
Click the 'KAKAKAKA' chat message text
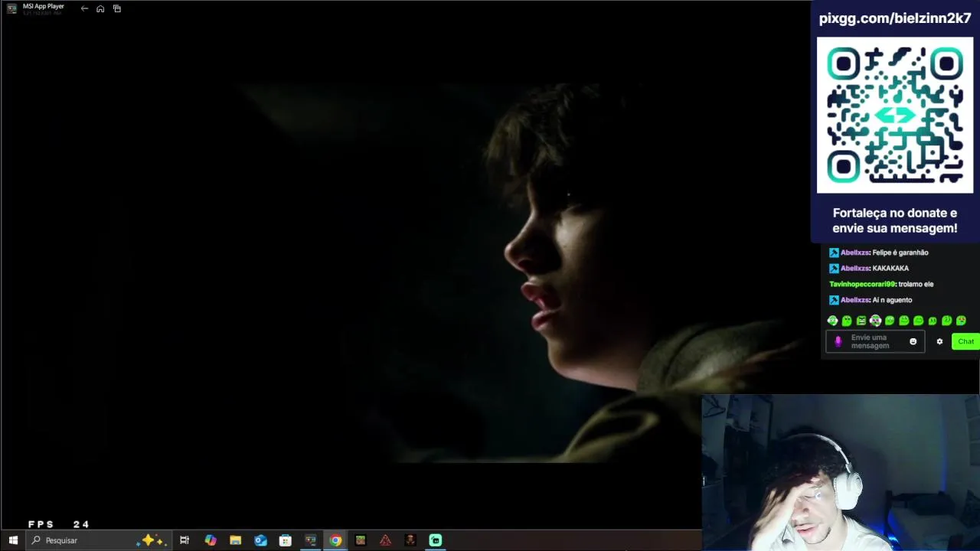(x=890, y=269)
